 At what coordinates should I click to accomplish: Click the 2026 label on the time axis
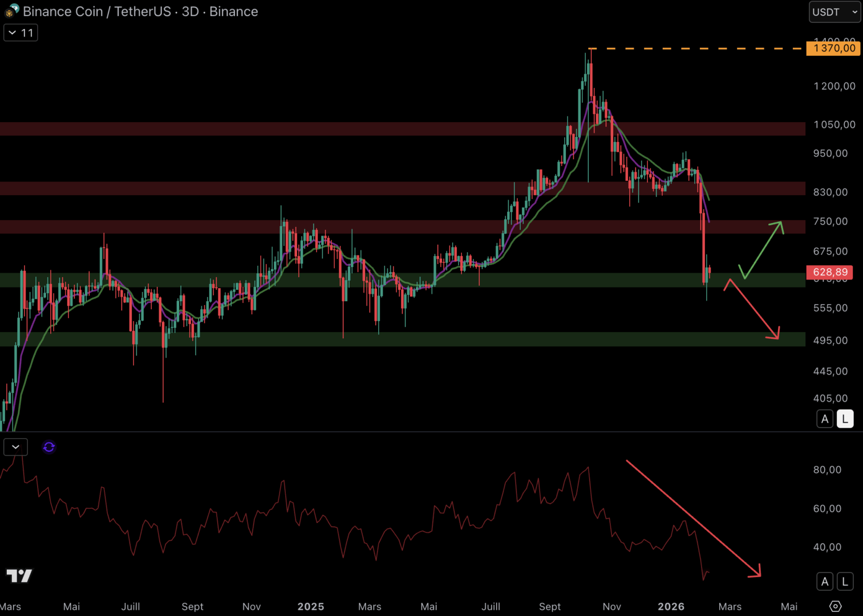671,606
